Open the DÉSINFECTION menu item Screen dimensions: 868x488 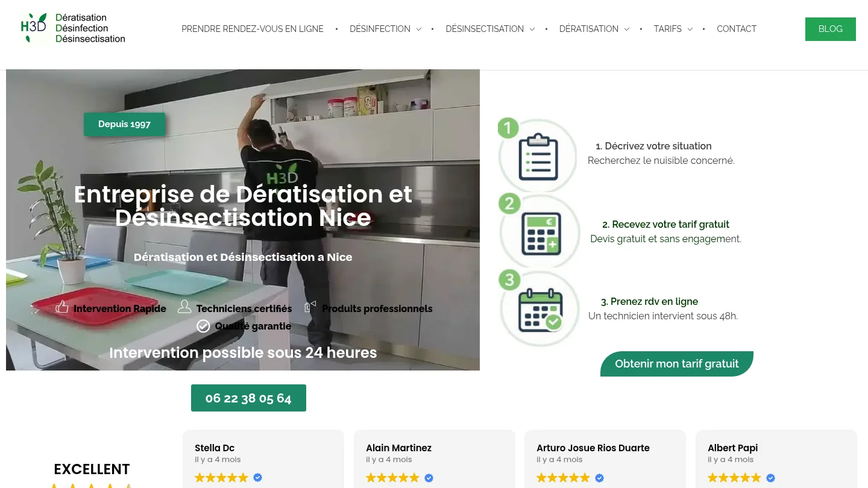(x=380, y=29)
